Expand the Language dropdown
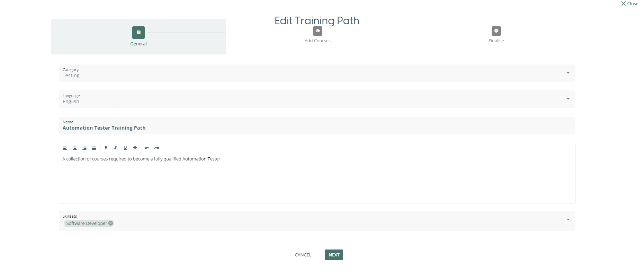644x280 pixels. click(568, 99)
